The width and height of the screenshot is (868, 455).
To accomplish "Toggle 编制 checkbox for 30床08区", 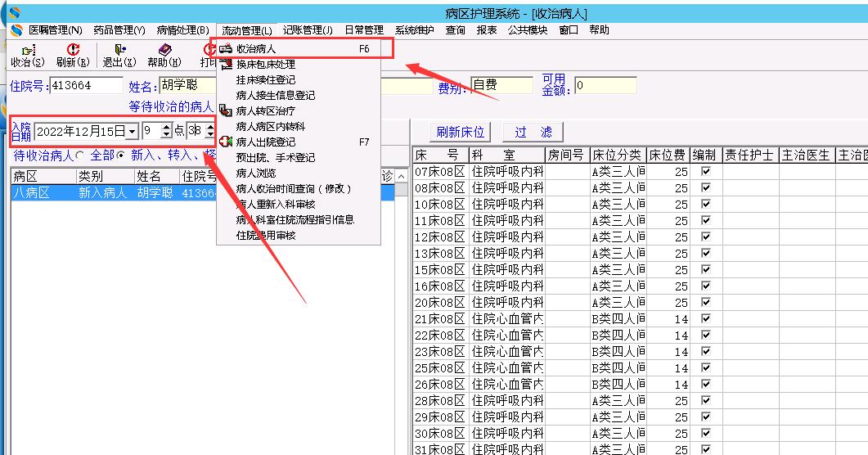I will [x=706, y=434].
